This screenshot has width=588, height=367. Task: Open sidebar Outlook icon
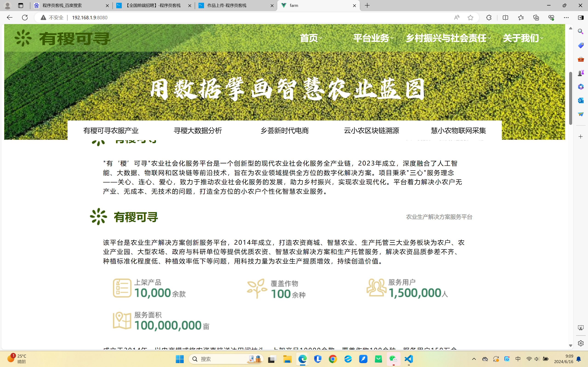[x=581, y=100]
